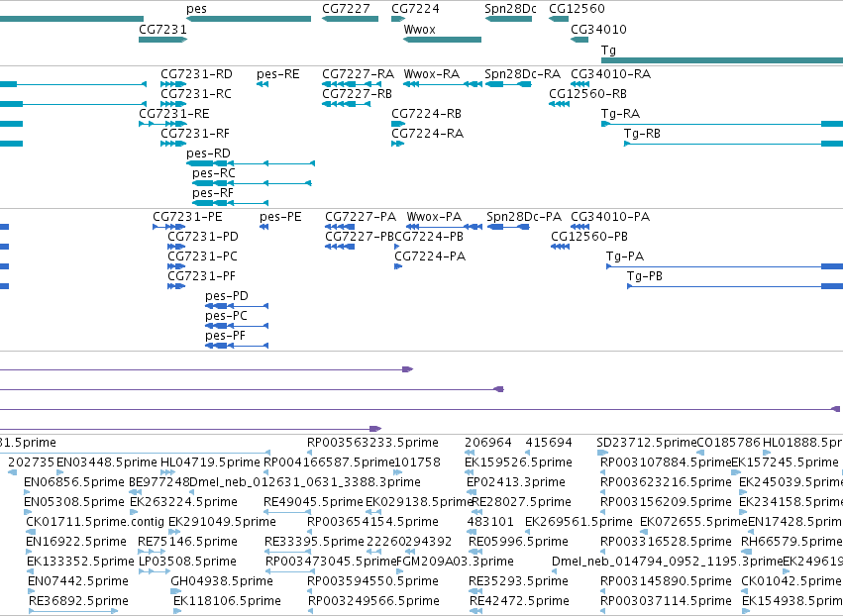The width and height of the screenshot is (843, 616).
Task: Click EST RE36892.5prime
Action: 78,601
